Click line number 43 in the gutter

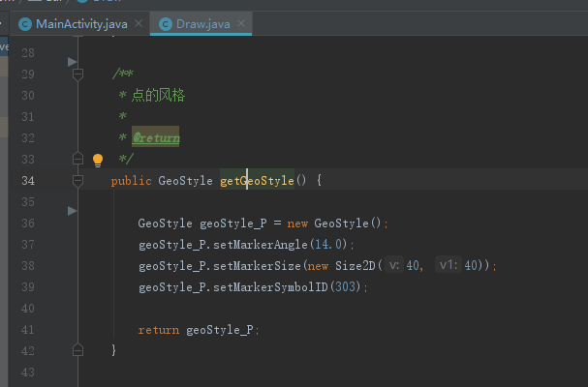28,372
